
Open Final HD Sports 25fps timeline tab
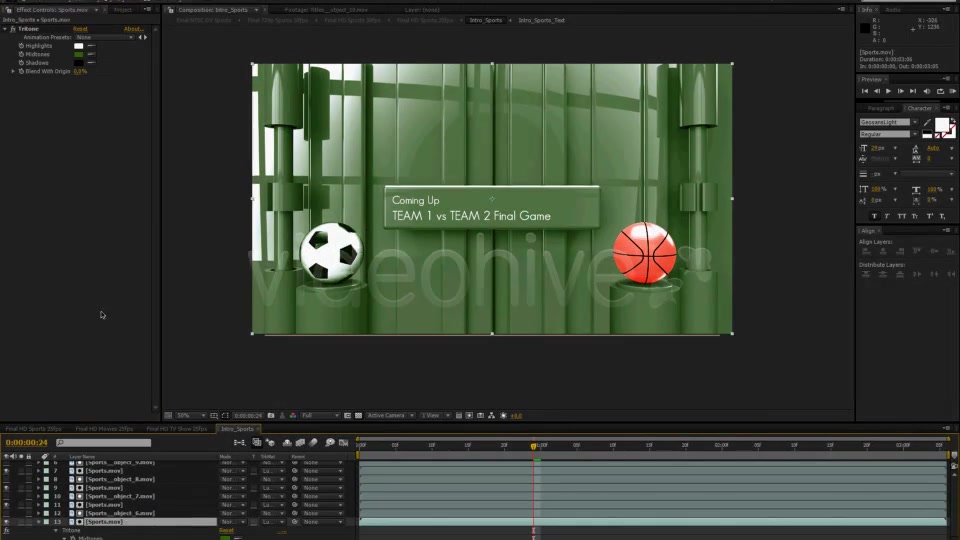click(34, 429)
